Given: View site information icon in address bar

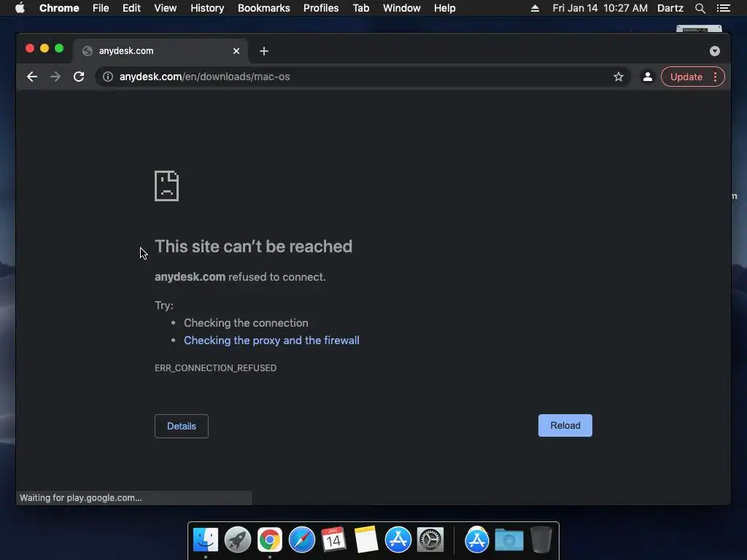Looking at the screenshot, I should click(x=108, y=77).
